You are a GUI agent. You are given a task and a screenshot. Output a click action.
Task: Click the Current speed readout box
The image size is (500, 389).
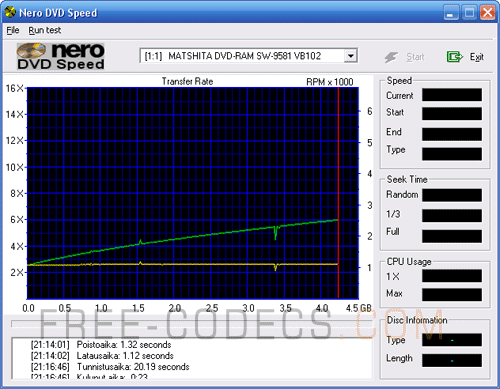tap(452, 95)
